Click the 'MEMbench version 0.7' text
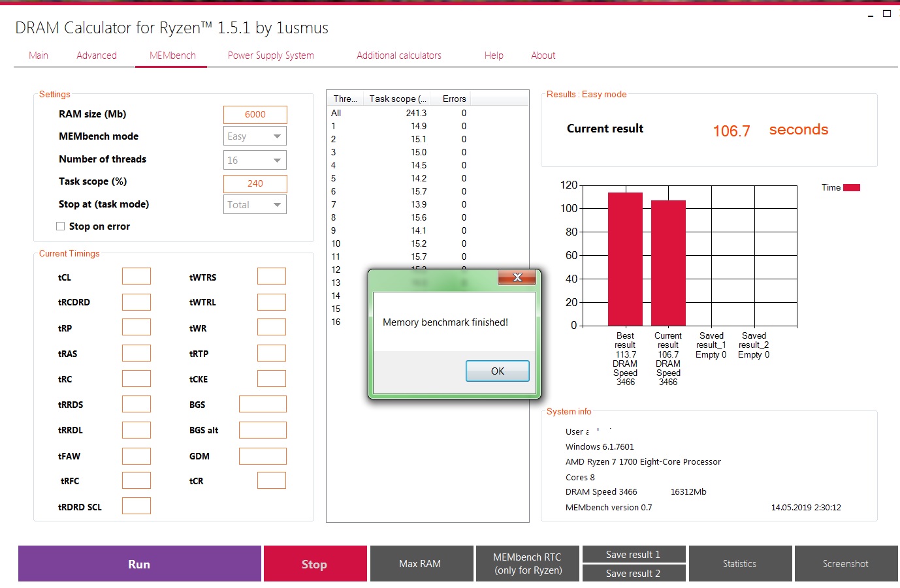The image size is (900, 588). click(x=609, y=508)
